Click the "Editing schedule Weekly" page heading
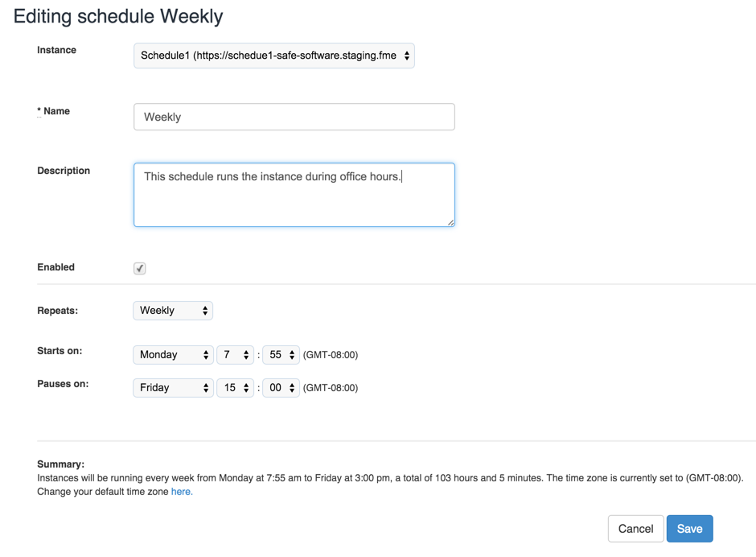756x557 pixels. tap(118, 16)
